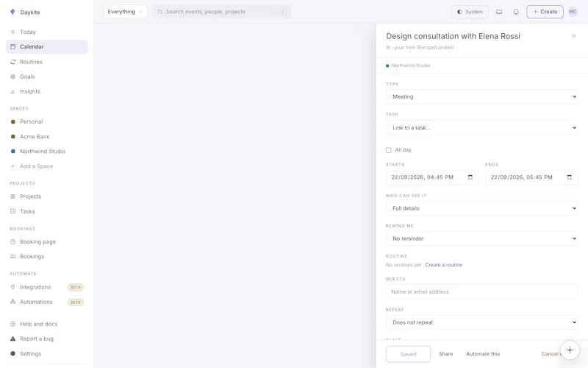Open the Booking page item
Image resolution: width=588 pixels, height=368 pixels.
coord(47,242)
